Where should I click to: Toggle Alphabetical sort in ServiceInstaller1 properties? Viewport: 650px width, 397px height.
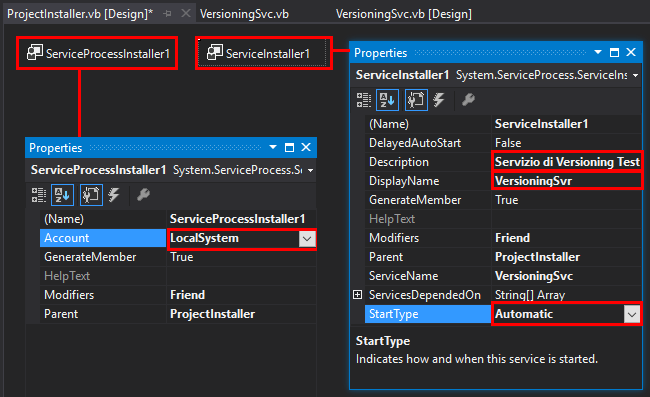pos(387,100)
